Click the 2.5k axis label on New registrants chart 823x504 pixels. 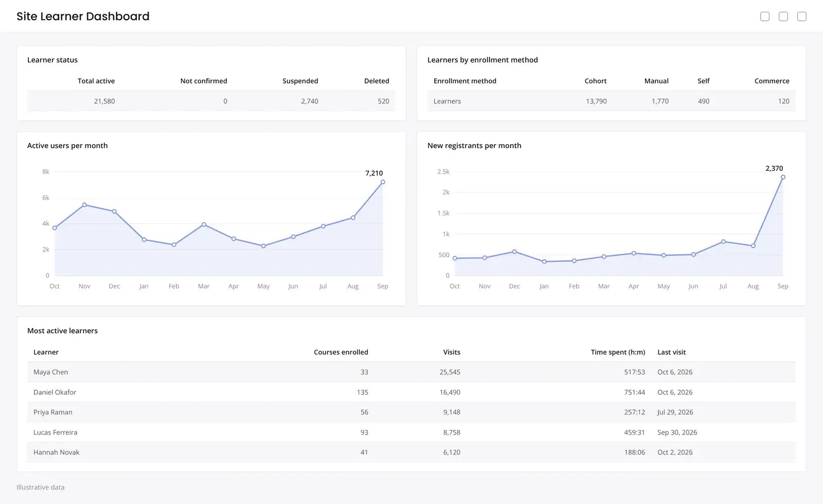click(x=443, y=172)
